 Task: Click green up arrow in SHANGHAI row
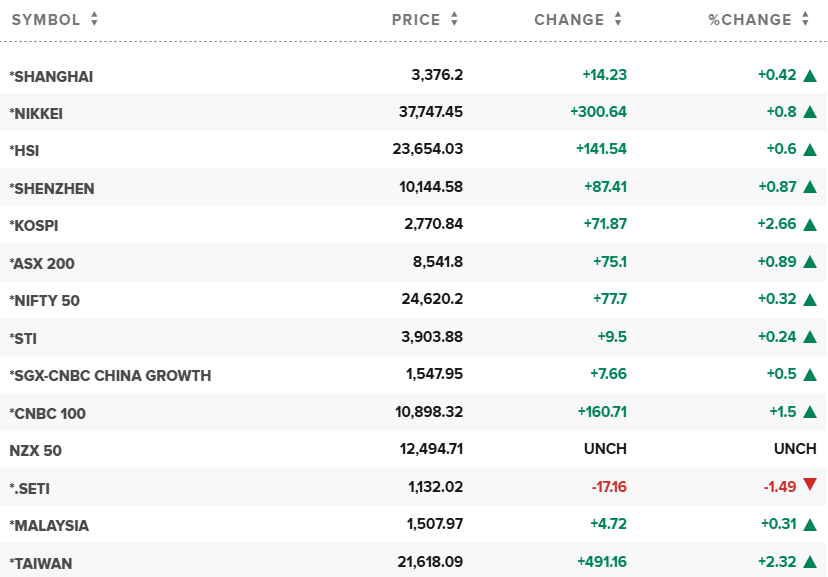pos(810,75)
